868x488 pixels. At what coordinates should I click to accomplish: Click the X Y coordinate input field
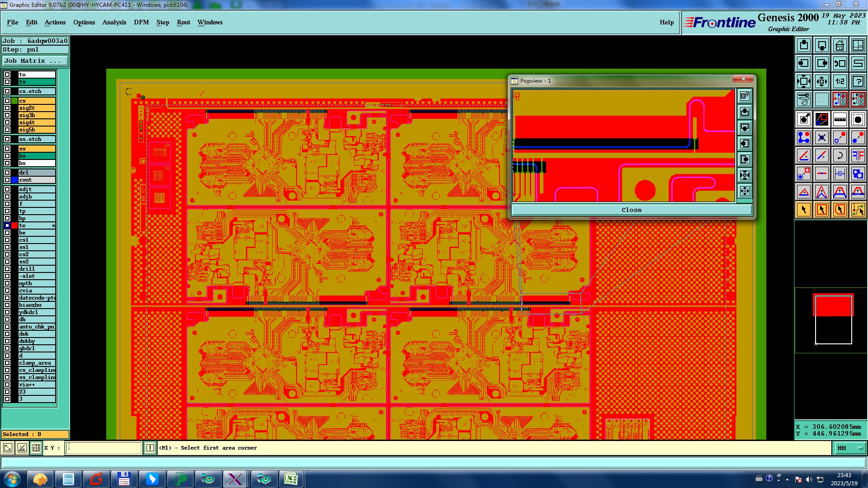click(104, 448)
